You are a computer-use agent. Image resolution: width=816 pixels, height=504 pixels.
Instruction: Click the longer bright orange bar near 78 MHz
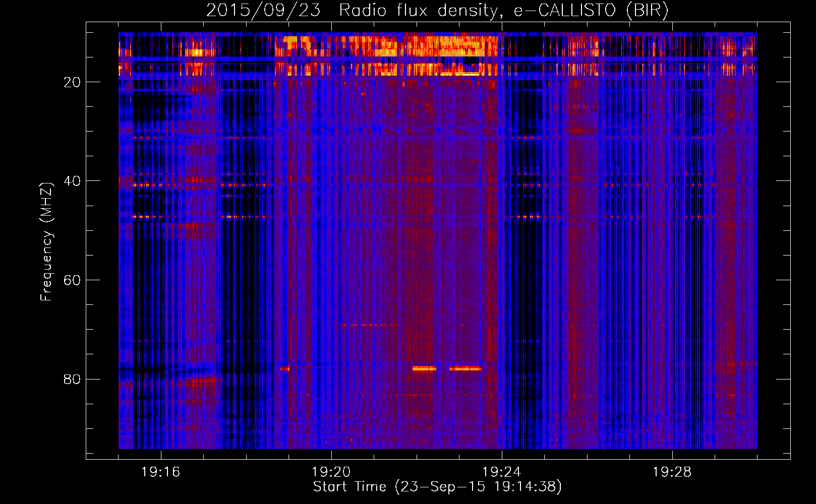[465, 368]
